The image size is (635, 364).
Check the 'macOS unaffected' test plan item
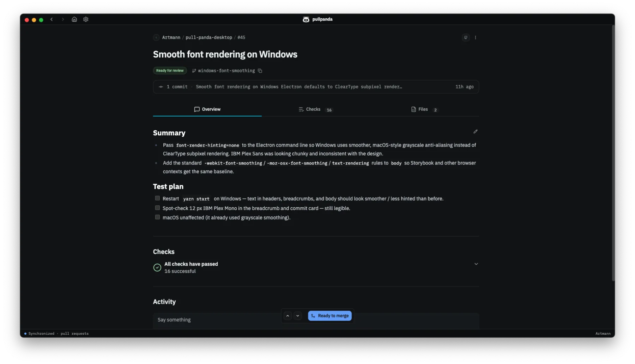pyautogui.click(x=157, y=217)
